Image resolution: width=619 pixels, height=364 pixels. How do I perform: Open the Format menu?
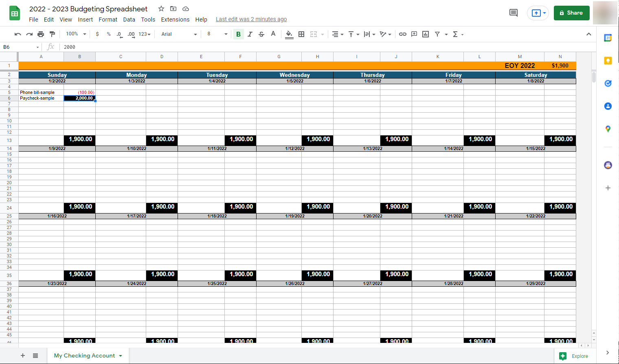pyautogui.click(x=108, y=20)
